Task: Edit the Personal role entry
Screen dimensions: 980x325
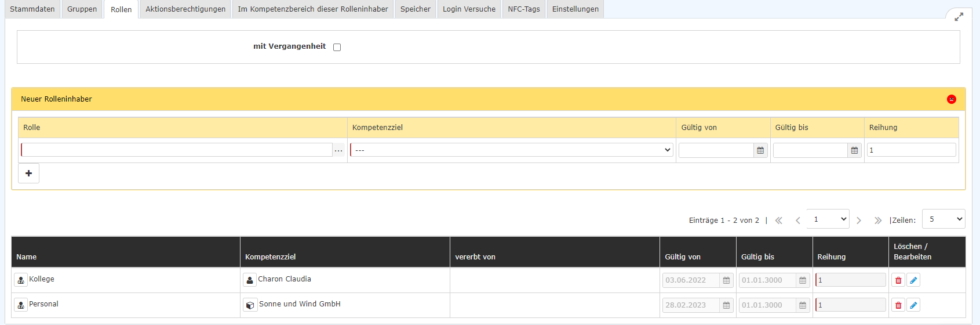Action: (x=913, y=305)
